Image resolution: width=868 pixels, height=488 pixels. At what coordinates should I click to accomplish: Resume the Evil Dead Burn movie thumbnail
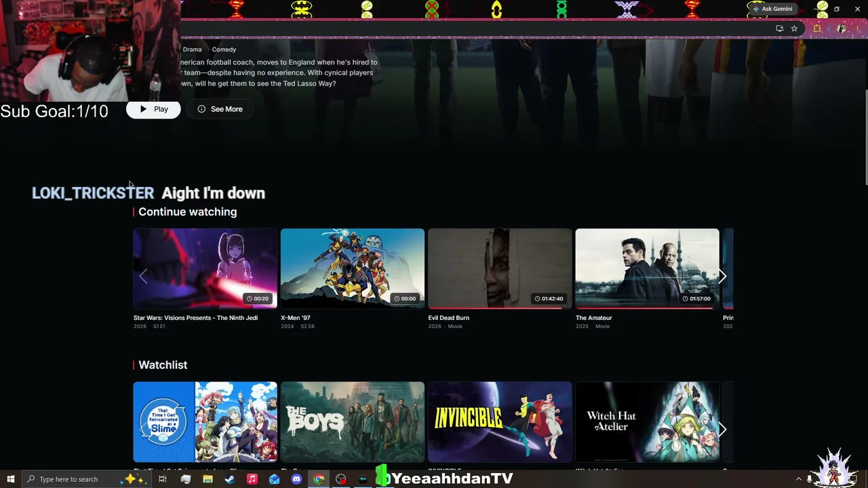click(x=500, y=268)
